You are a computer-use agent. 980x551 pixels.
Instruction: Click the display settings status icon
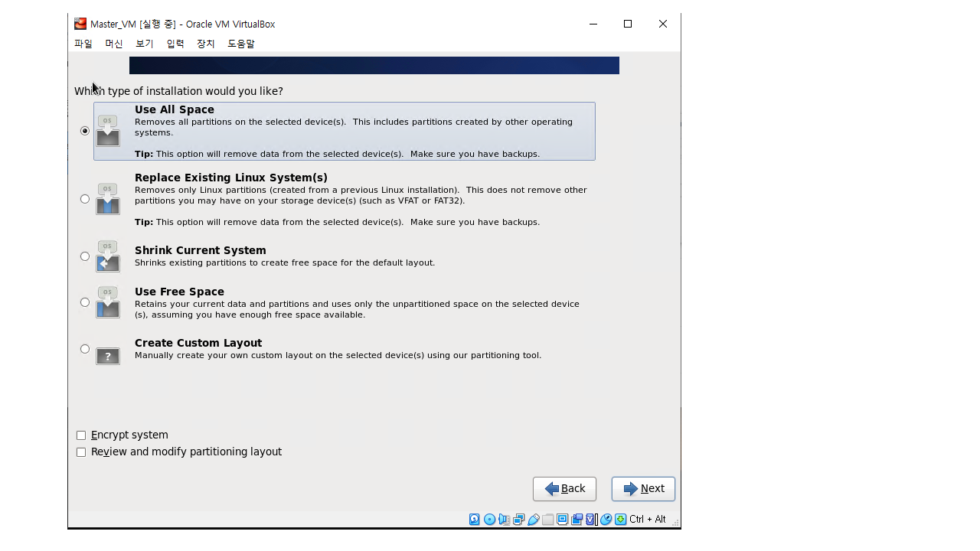click(562, 520)
